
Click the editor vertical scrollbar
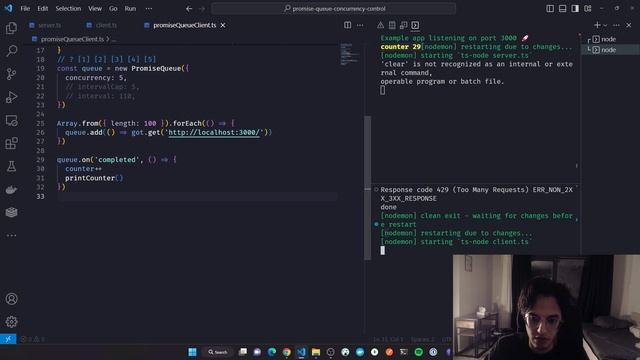(367, 188)
